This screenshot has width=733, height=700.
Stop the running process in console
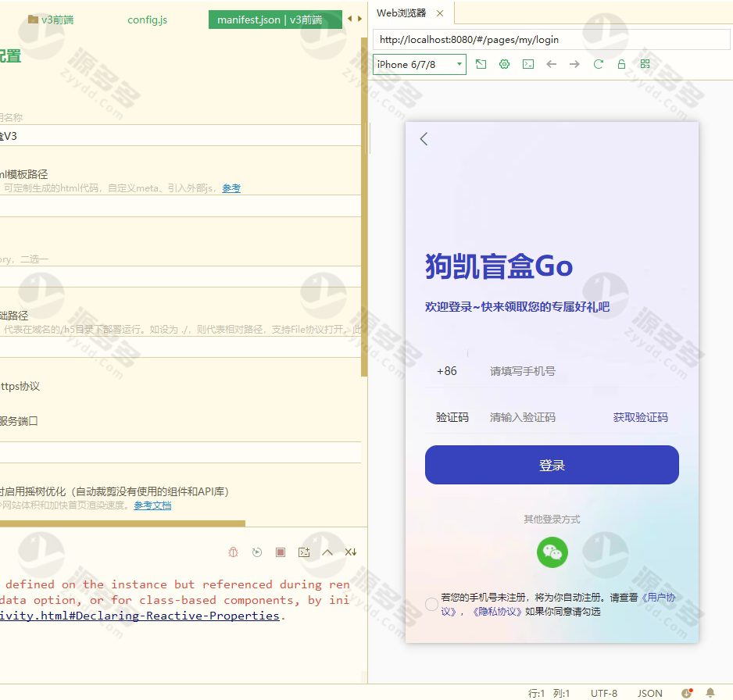click(281, 552)
